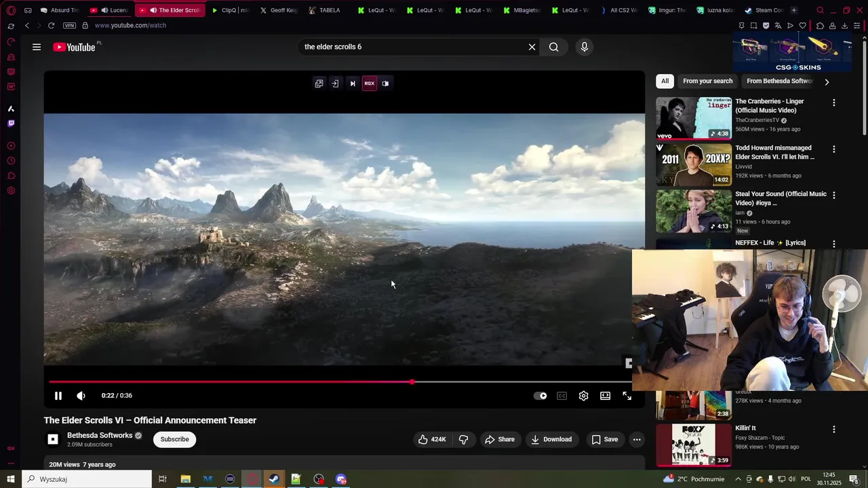Click the skip-next icon above the player
Screen dimensions: 868x488
[x=353, y=83]
